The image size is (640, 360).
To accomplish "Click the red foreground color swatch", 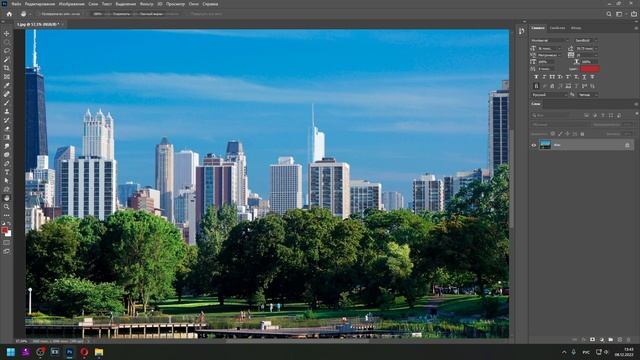I will 5,230.
